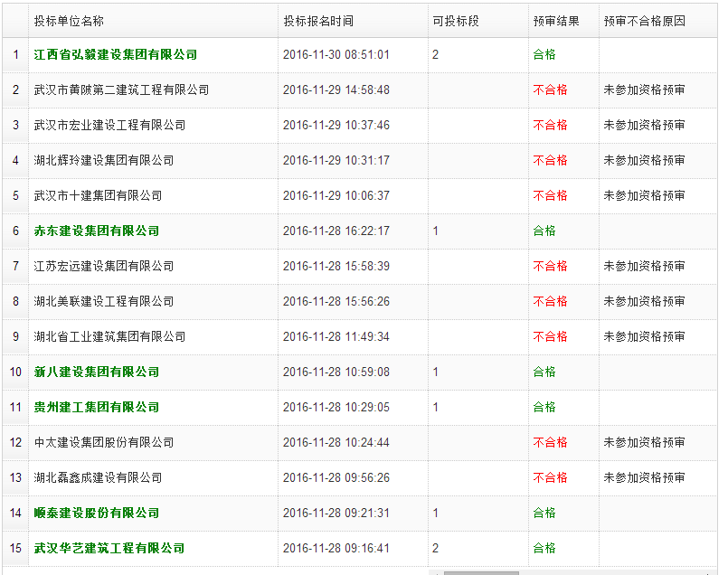Click time 2016-11-29 14:58:48
The image size is (728, 575).
[x=336, y=90]
